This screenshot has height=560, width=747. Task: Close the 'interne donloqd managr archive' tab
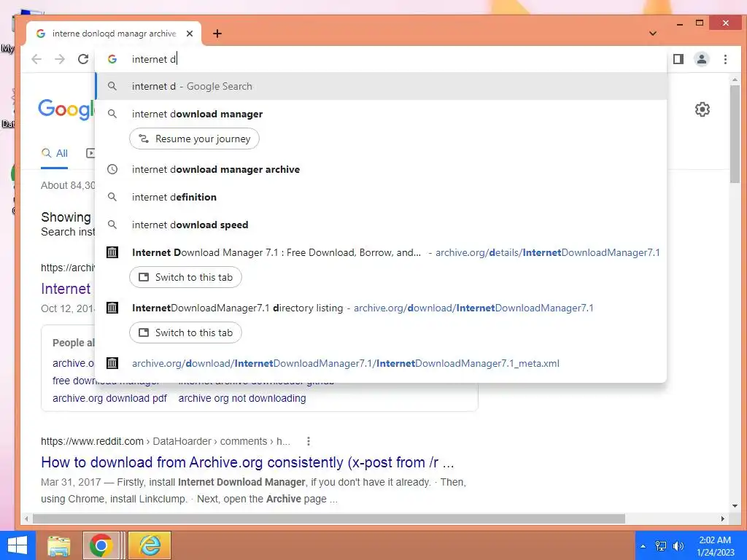tap(190, 34)
